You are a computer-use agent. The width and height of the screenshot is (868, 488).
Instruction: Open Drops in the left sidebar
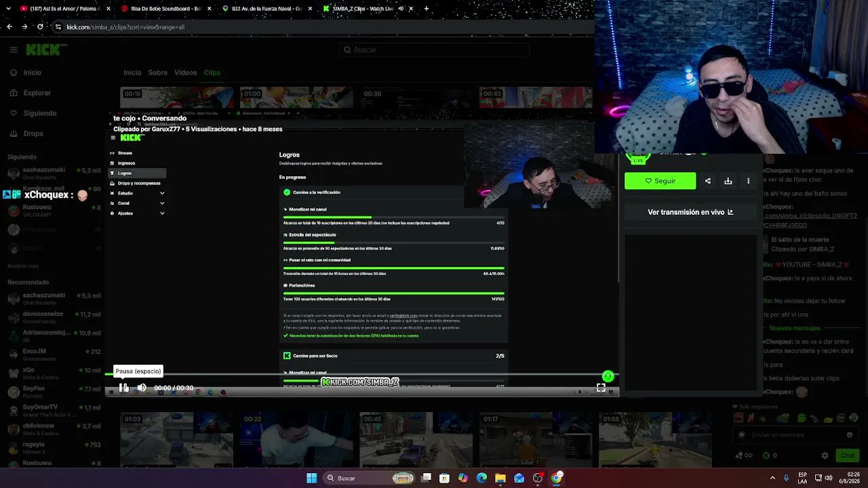click(27, 134)
